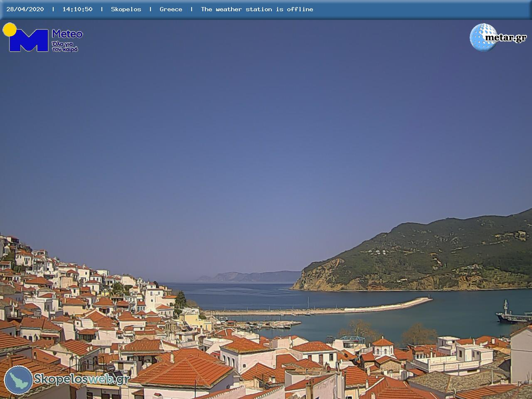532x399 pixels.
Task: Click the Greek tagline under Meteo
Action: coord(65,46)
